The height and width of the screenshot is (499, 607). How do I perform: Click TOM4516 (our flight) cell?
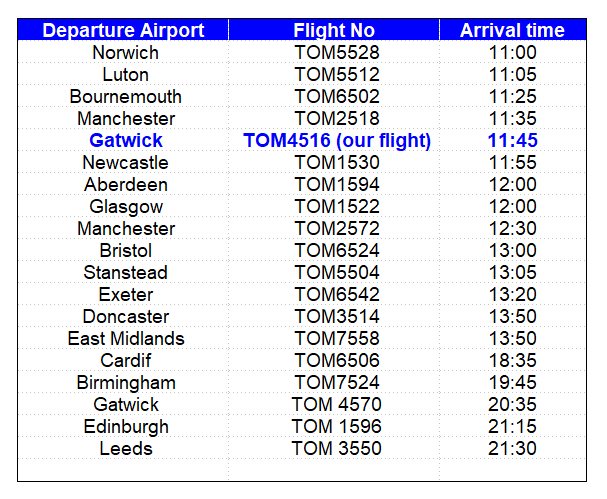pyautogui.click(x=334, y=140)
